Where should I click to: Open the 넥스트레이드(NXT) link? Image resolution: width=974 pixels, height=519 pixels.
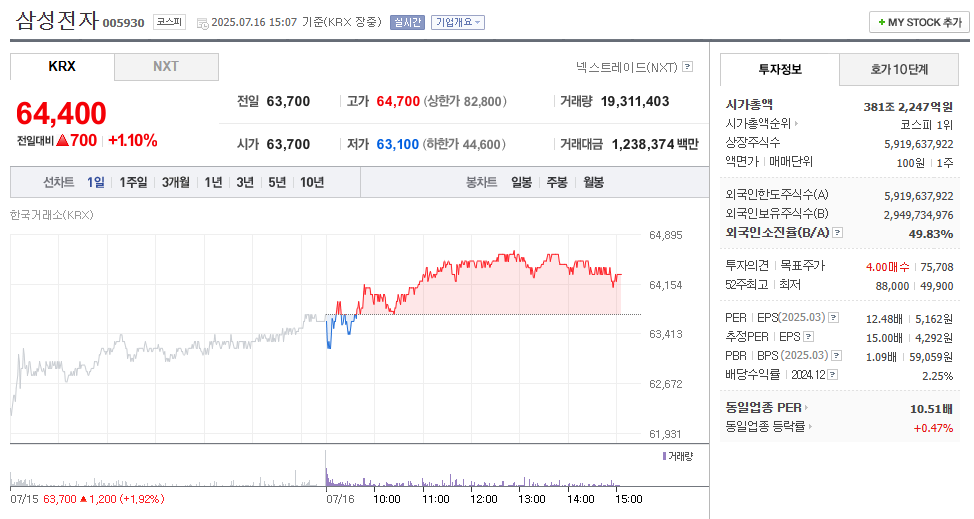pyautogui.click(x=626, y=67)
